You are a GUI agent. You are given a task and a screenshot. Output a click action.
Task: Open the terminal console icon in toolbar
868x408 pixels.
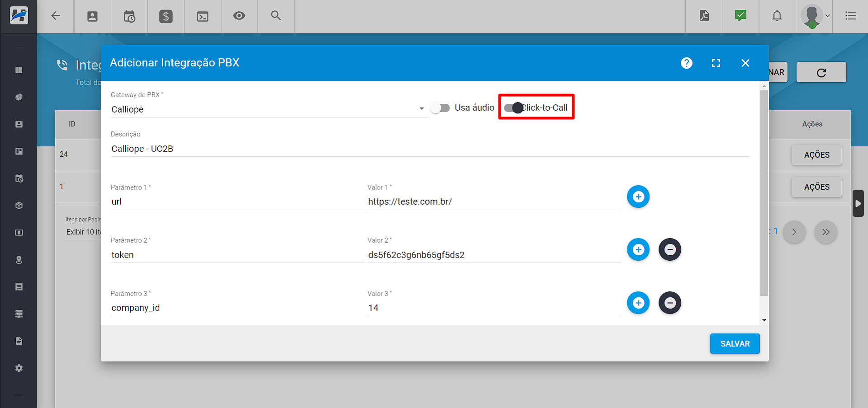pos(202,16)
